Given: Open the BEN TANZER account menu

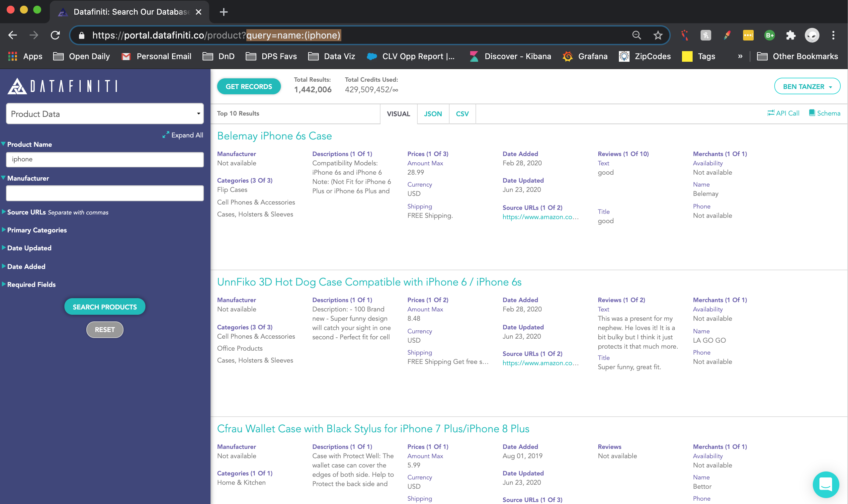Looking at the screenshot, I should [x=807, y=87].
